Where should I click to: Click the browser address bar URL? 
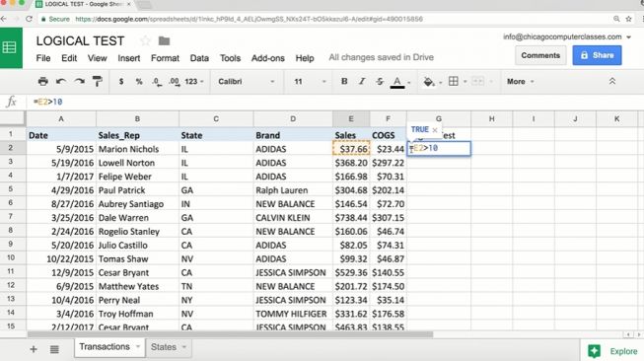tap(249, 19)
